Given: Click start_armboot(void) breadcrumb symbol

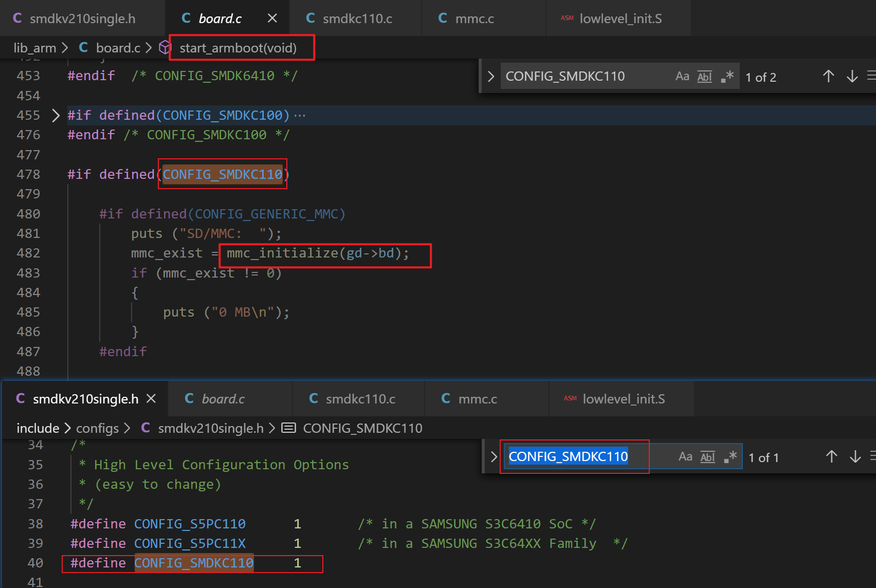Looking at the screenshot, I should [238, 48].
